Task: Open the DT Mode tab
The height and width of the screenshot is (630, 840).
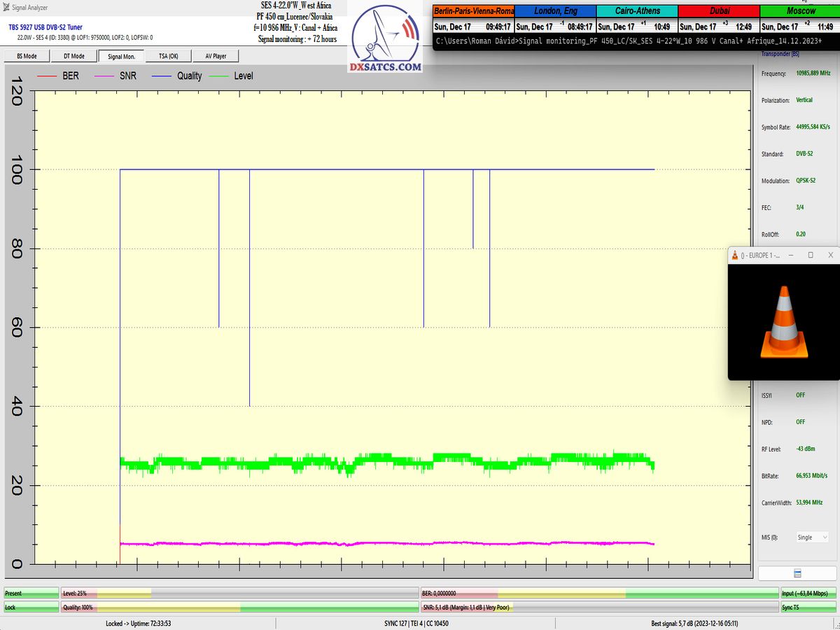Action: pyautogui.click(x=73, y=56)
